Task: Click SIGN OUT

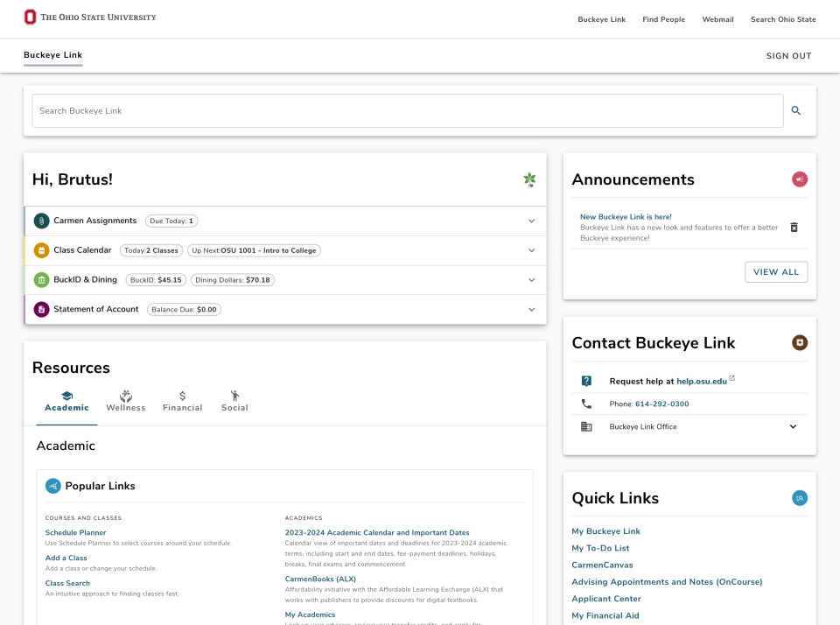Action: [x=788, y=56]
